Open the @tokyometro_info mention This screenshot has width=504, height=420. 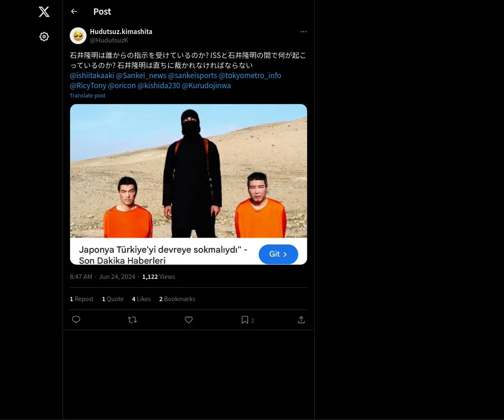[250, 75]
